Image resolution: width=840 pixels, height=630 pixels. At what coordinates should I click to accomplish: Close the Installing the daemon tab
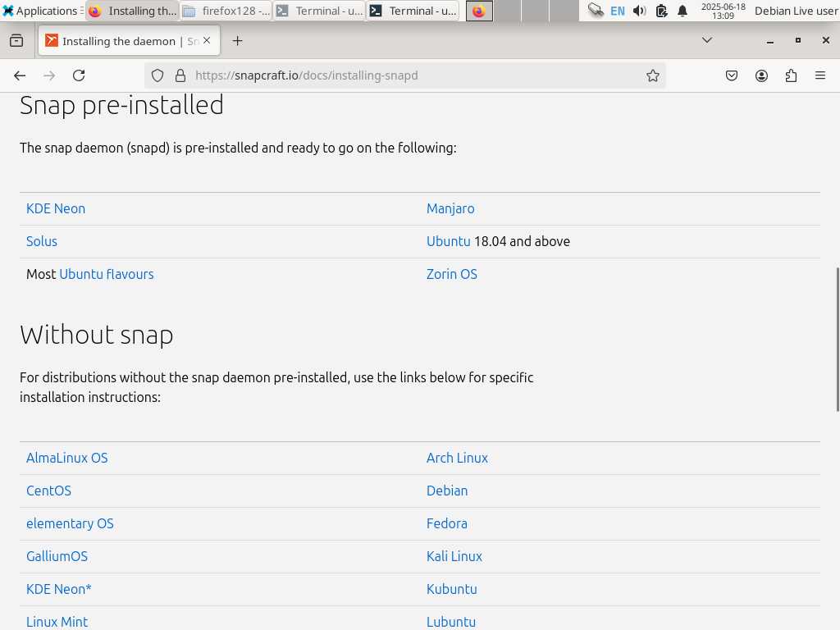(x=207, y=41)
